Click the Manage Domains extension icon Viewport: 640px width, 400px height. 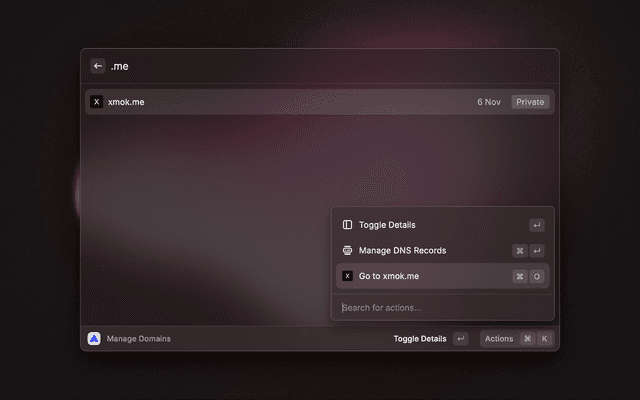click(94, 338)
